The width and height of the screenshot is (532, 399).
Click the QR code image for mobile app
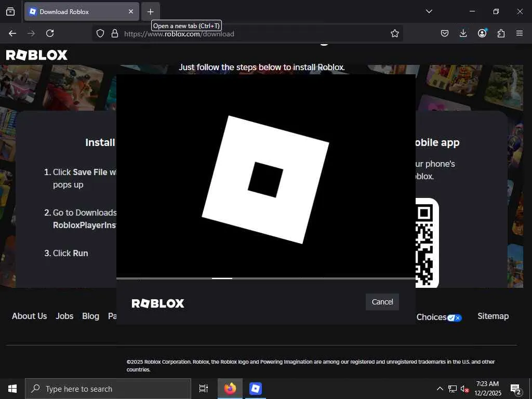pos(427,243)
